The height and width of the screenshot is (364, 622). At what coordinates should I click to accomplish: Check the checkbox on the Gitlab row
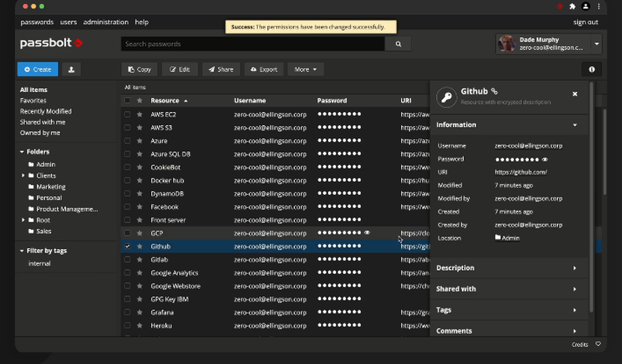(x=128, y=260)
